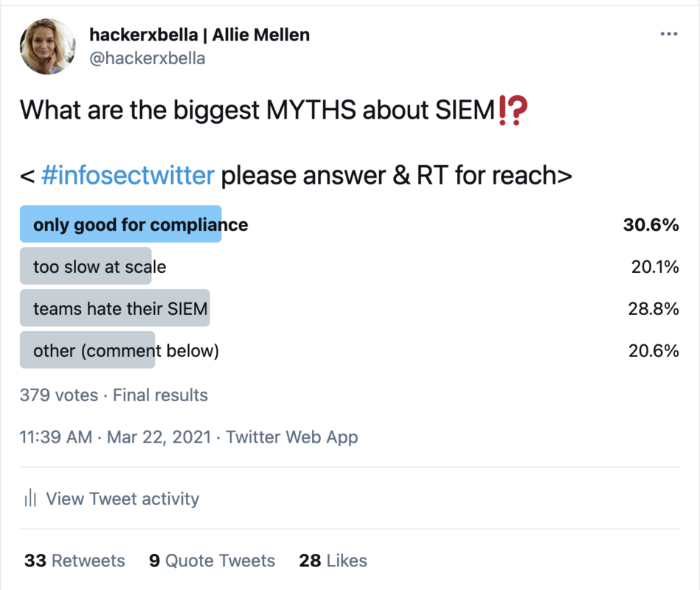The height and width of the screenshot is (590, 700).
Task: Open the tweet options menu via three dots
Action: click(668, 33)
